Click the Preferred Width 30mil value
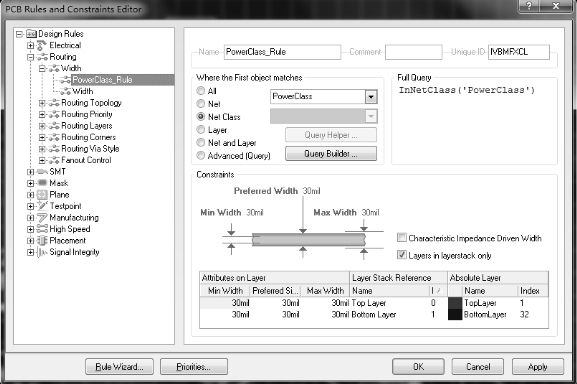Viewport: 577px width, 384px height. 312,191
